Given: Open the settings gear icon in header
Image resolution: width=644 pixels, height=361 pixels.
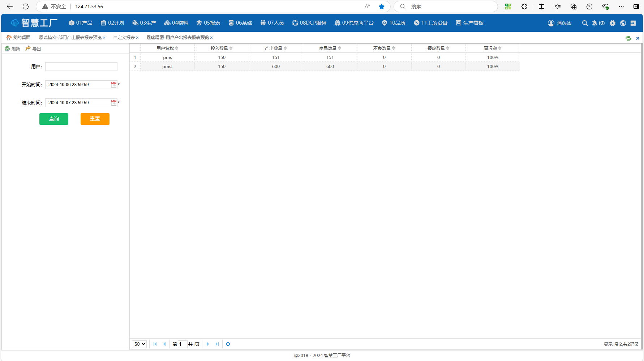Looking at the screenshot, I should (x=613, y=23).
